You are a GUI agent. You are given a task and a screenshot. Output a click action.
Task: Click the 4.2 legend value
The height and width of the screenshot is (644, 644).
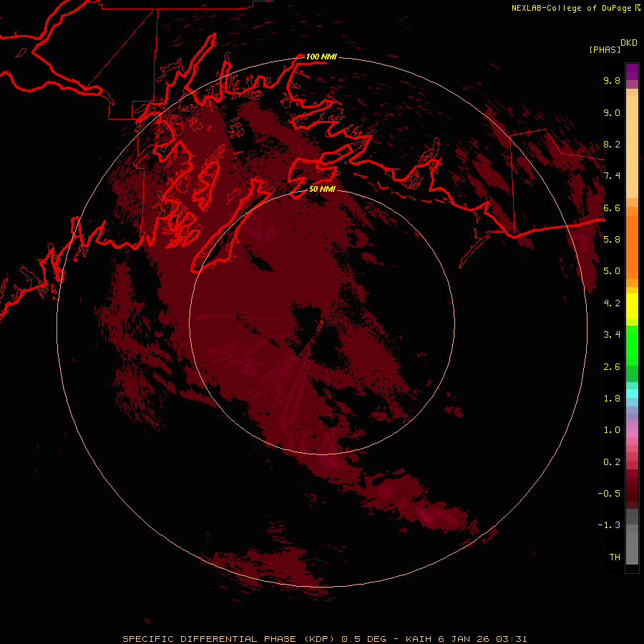click(x=612, y=303)
